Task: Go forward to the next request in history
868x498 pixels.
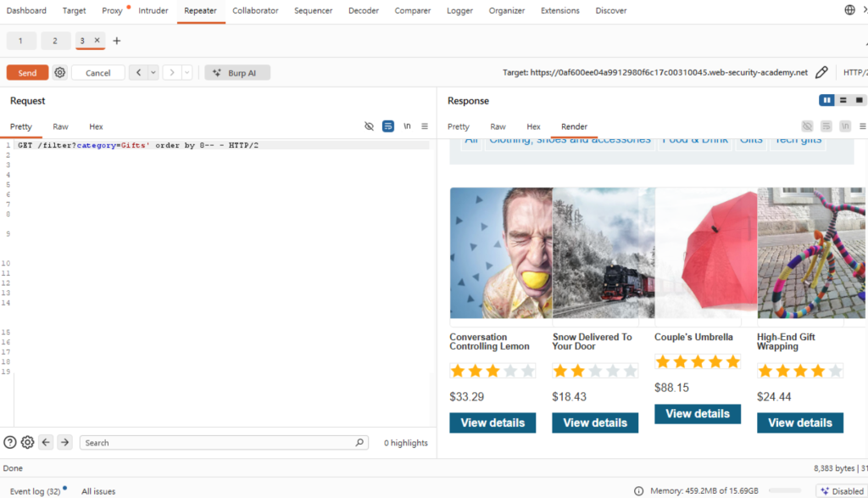Action: coord(172,73)
